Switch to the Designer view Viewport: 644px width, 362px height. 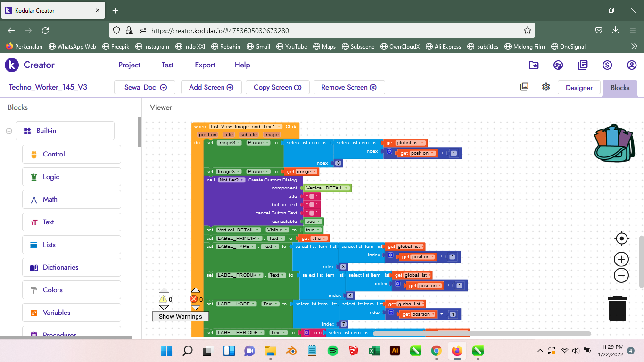[579, 88]
